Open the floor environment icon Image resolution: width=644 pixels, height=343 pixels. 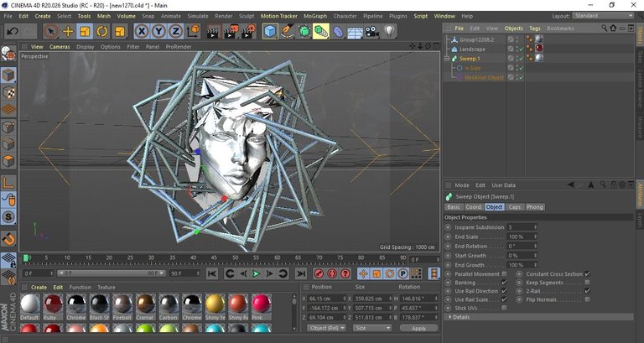coord(355,32)
